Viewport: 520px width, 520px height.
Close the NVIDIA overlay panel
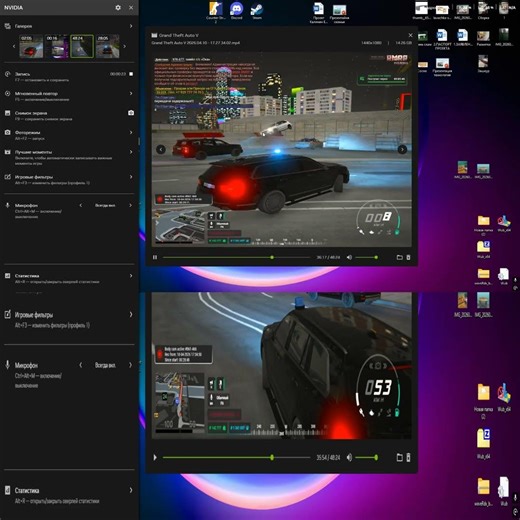tap(131, 7)
